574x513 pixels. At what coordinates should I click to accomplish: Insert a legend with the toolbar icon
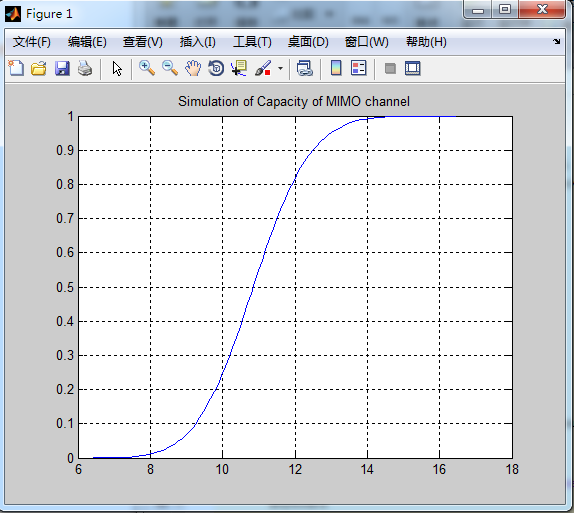click(358, 68)
